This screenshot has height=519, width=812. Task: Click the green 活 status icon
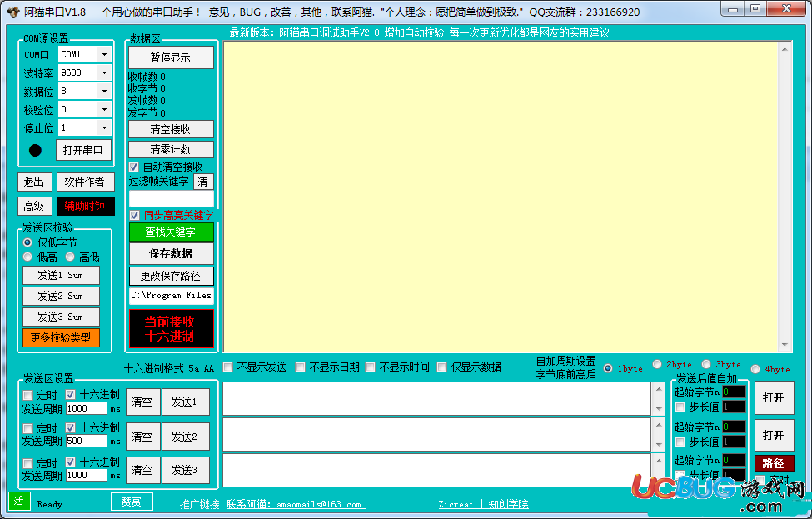tap(18, 501)
